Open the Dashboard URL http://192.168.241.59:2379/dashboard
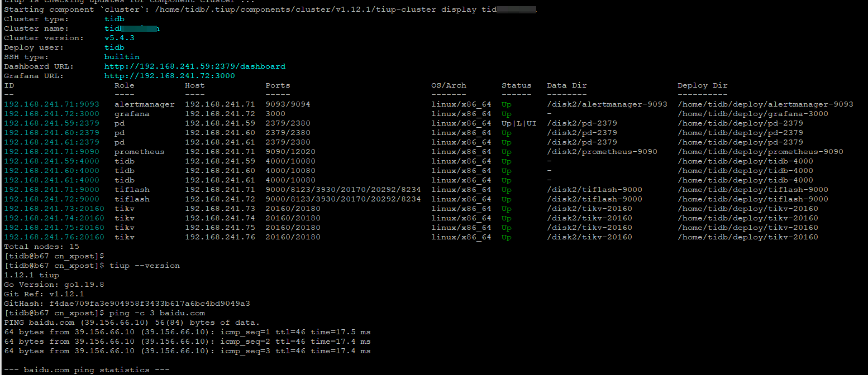The width and height of the screenshot is (868, 375). (195, 66)
